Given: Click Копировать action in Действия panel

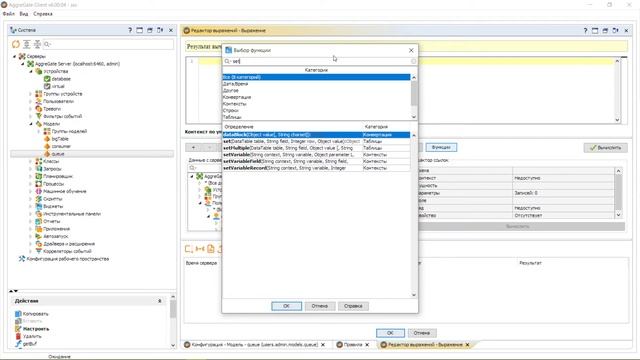Looking at the screenshot, I should pos(32,314).
